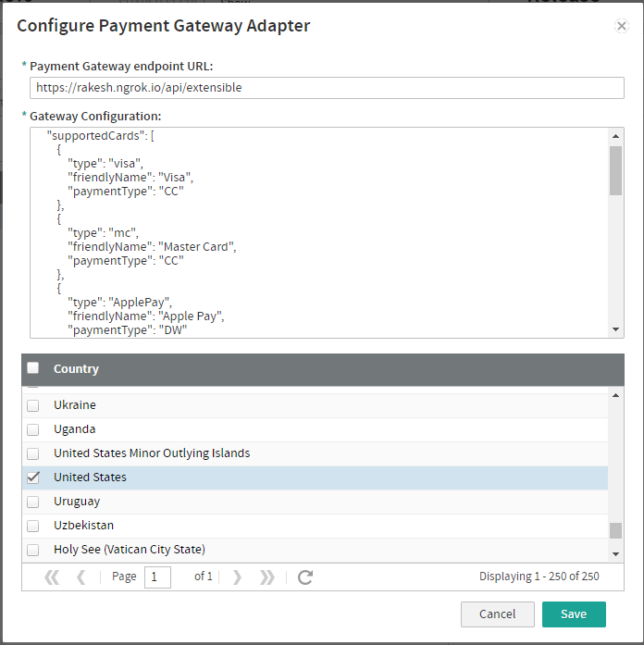Click the country list scrollbar thumb
The image size is (644, 645).
tap(615, 530)
